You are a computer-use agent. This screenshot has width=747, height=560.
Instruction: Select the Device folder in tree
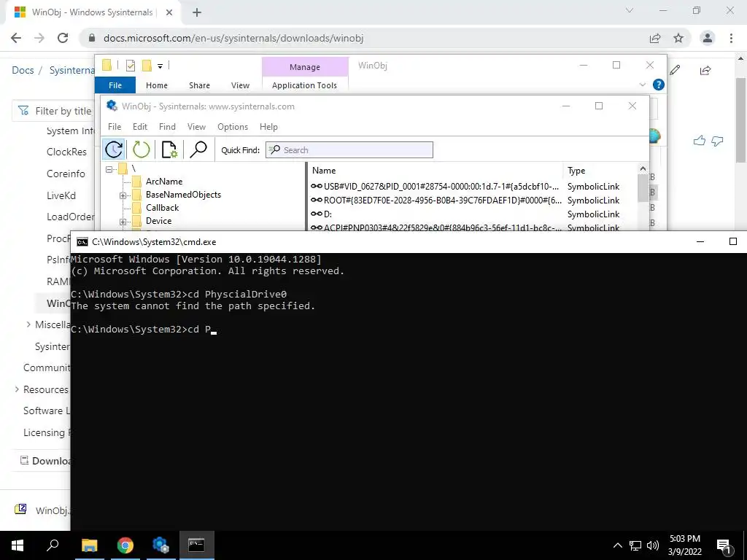(x=158, y=220)
